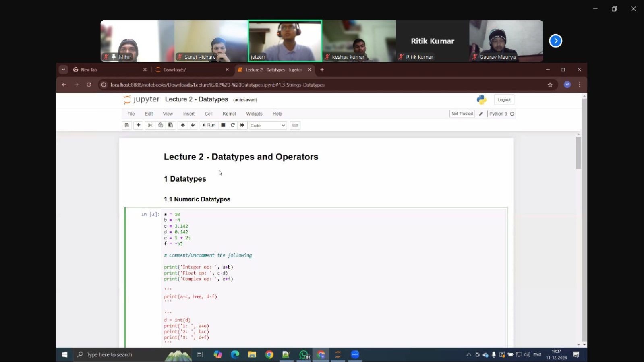Screen dimensions: 644x362
Task: Paste cells below in the Jupyter toolbar
Action: pyautogui.click(x=171, y=125)
